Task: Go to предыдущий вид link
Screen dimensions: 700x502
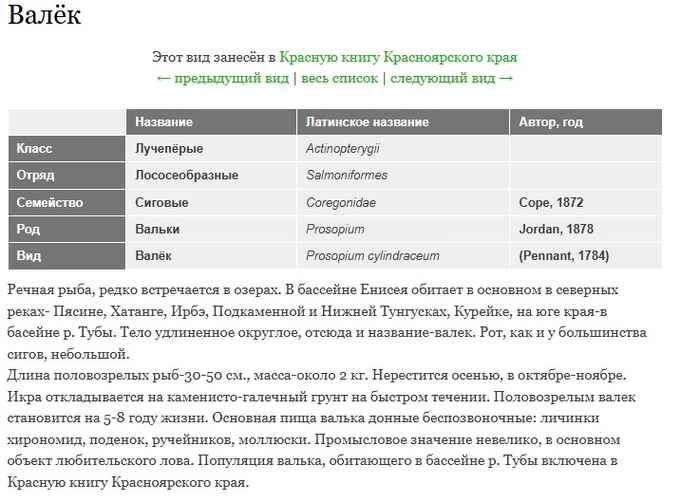Action: pyautogui.click(x=223, y=78)
